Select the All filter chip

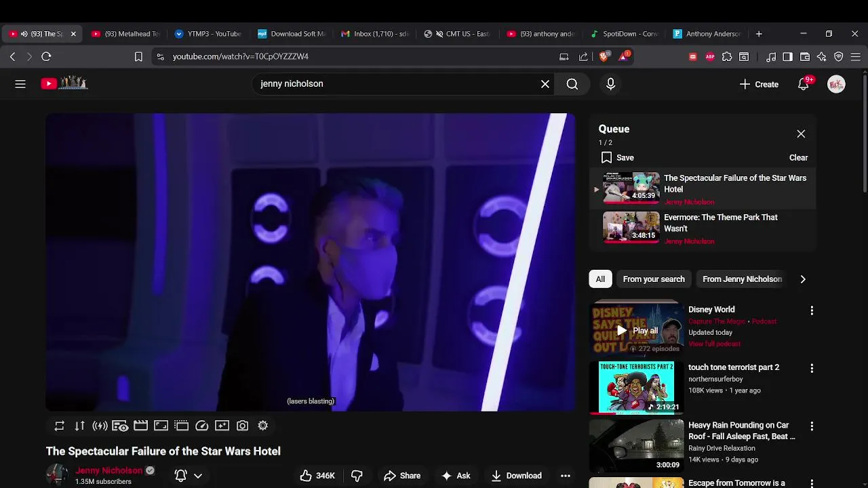tap(600, 279)
